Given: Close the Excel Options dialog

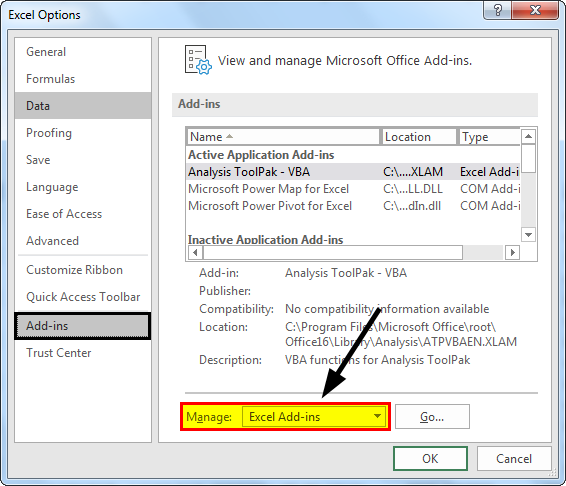Looking at the screenshot, I should pyautogui.click(x=535, y=10).
